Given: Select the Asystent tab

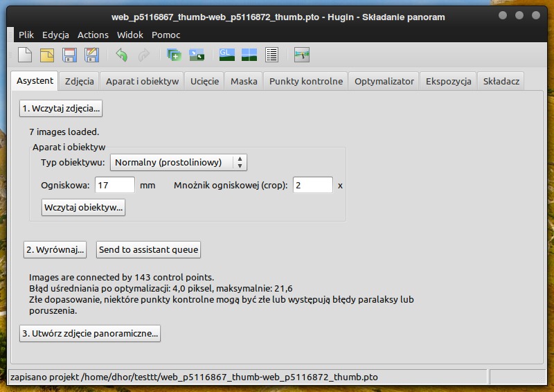Looking at the screenshot, I should pyautogui.click(x=35, y=80).
